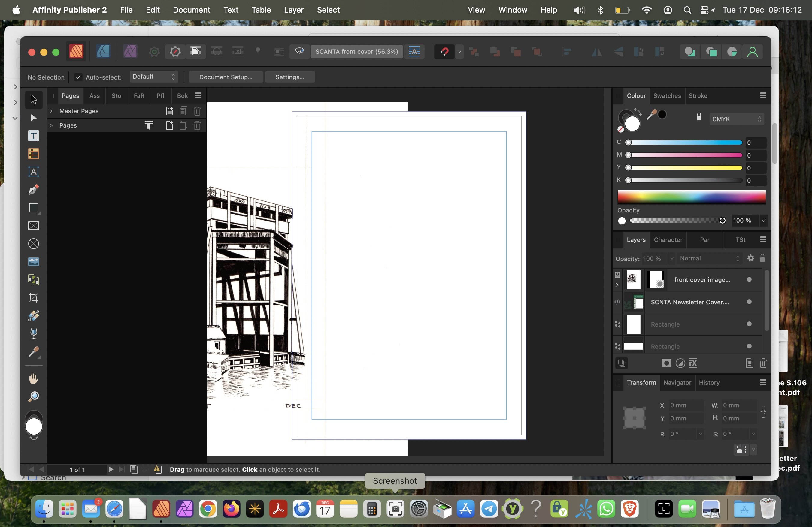This screenshot has height=527, width=812.
Task: Click the Mask Layer icon
Action: (666, 363)
